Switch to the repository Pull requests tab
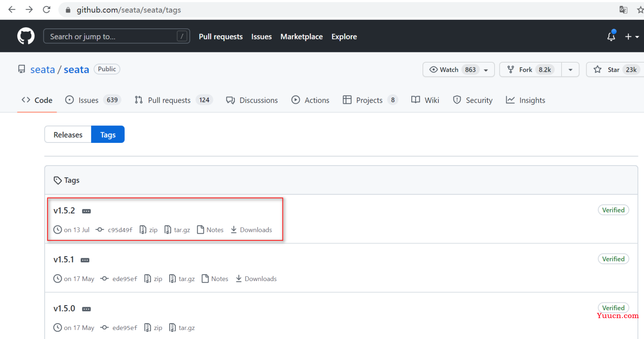The height and width of the screenshot is (339, 644). pos(173,100)
